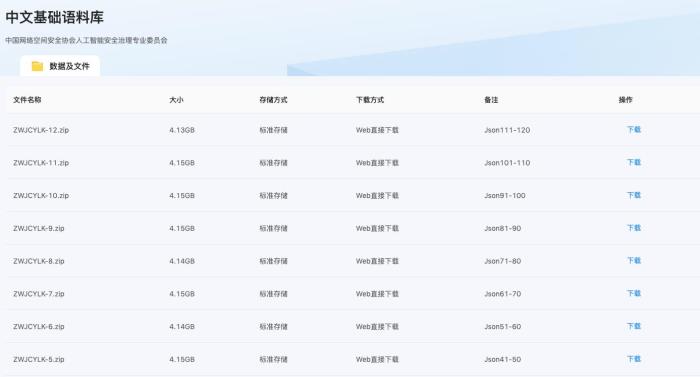
Task: Click the 存储方式 column header
Action: [x=273, y=100]
